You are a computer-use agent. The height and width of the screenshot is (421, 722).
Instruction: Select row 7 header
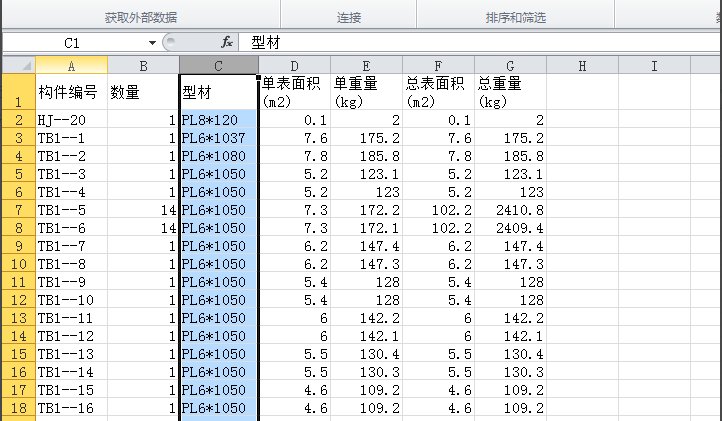click(19, 210)
